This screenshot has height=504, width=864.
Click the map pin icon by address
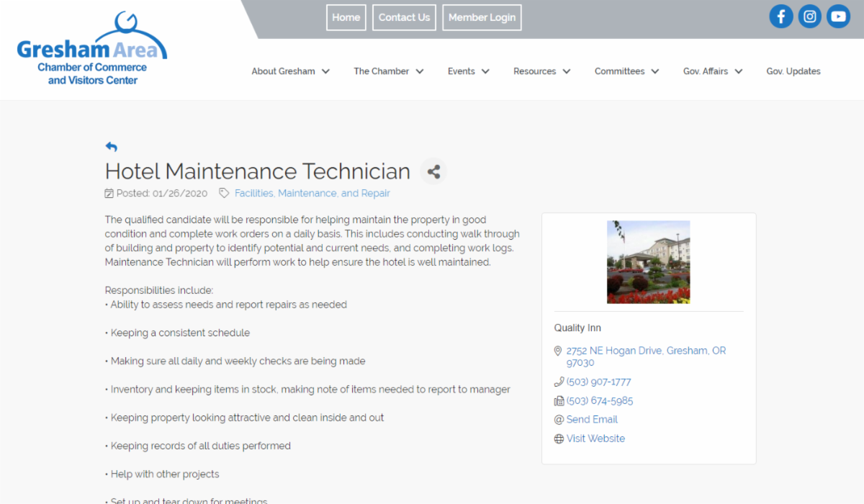point(558,351)
